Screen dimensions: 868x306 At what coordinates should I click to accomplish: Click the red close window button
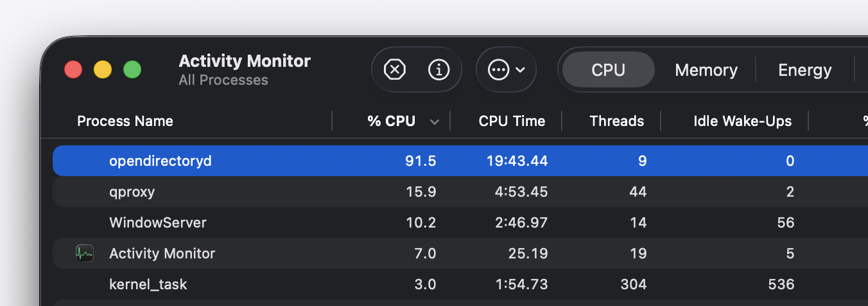[73, 69]
